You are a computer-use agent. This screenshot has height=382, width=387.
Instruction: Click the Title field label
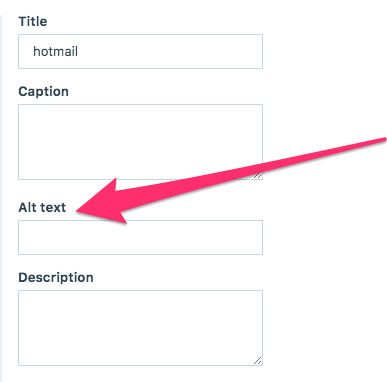[x=33, y=21]
